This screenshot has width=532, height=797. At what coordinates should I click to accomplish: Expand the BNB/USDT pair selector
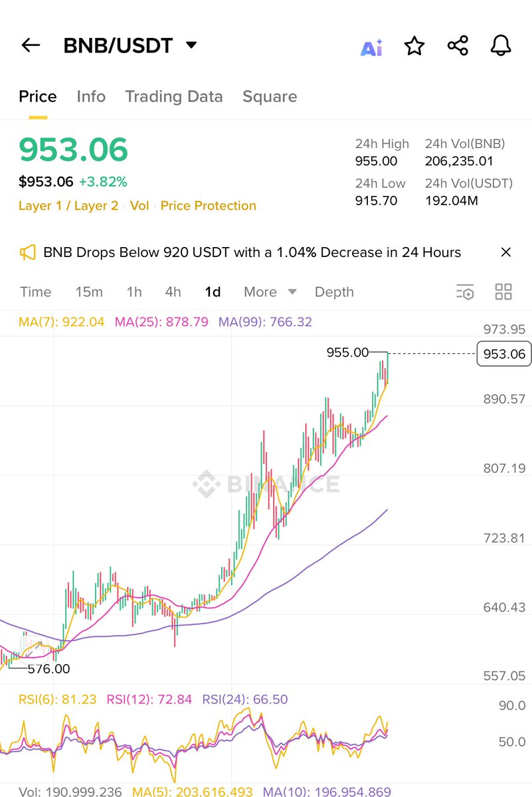point(191,45)
